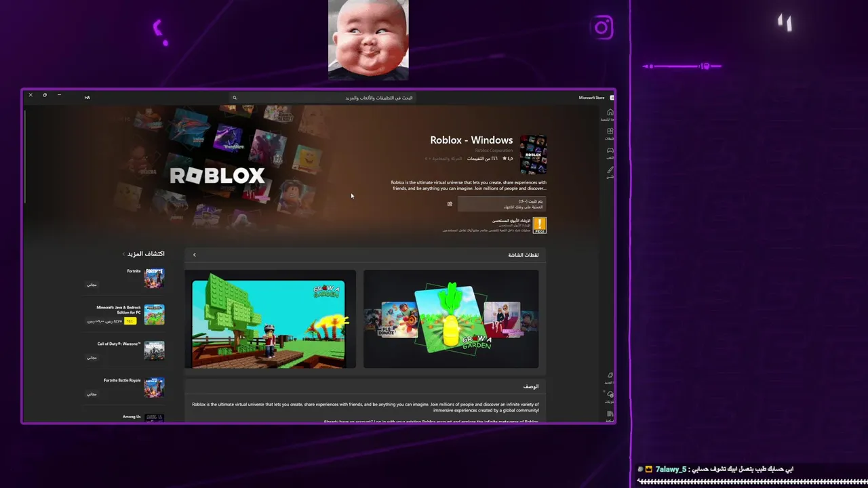Screen dimensions: 868x488
Task: Click the Microsoft Store title text
Action: 591,98
